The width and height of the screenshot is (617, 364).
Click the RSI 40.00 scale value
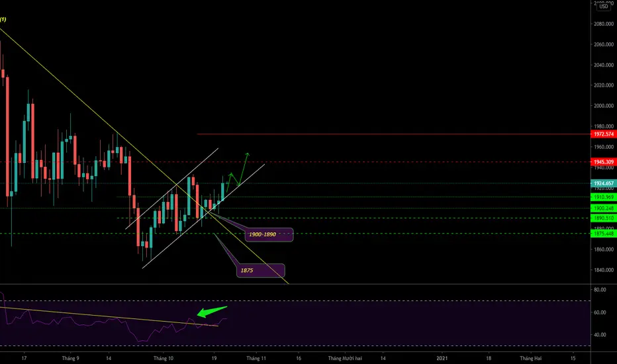tap(600, 335)
